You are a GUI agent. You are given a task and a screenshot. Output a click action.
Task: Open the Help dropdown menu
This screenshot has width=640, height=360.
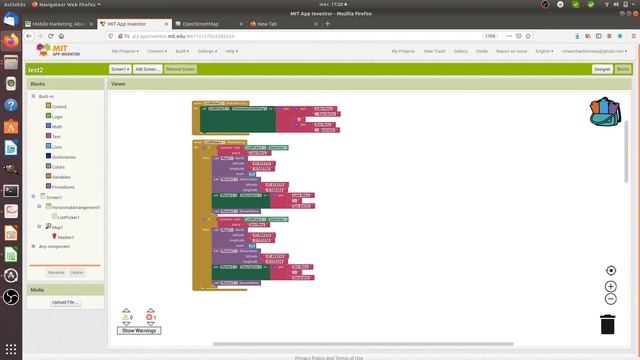[x=231, y=51]
